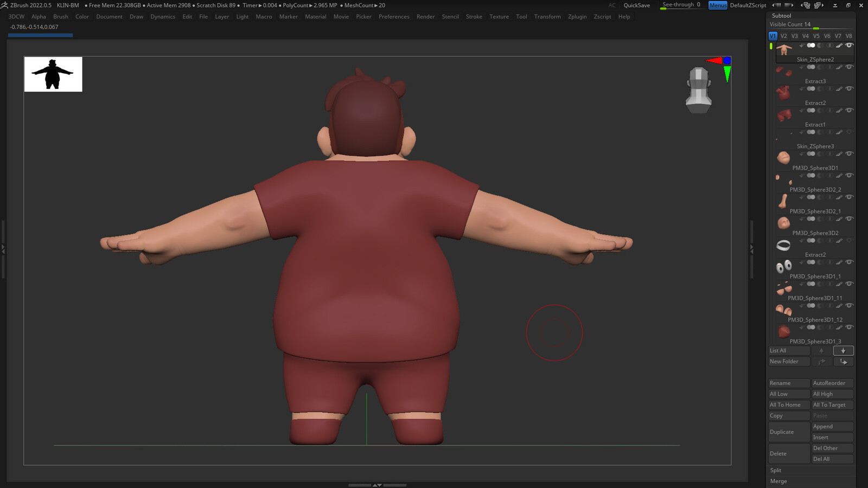Click the paintbrush polypaint icon on PM3D_Sphere3D1 row

[839, 154]
